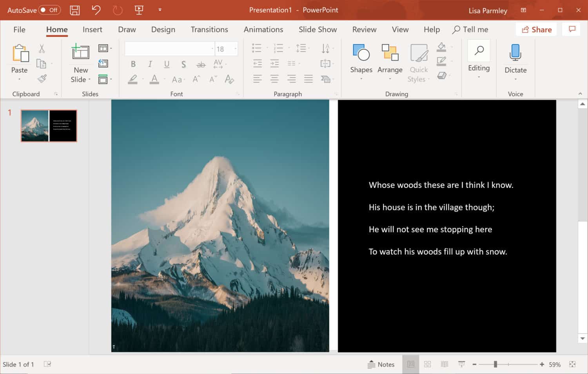Image resolution: width=588 pixels, height=374 pixels.
Task: Open Dictate voice input
Action: 515,61
